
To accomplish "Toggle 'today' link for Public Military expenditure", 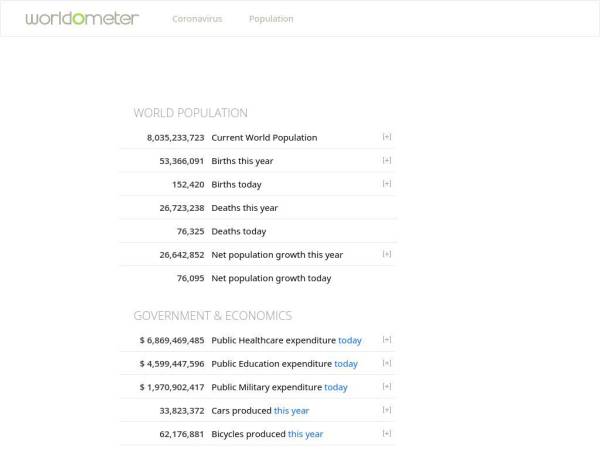I will tap(336, 387).
